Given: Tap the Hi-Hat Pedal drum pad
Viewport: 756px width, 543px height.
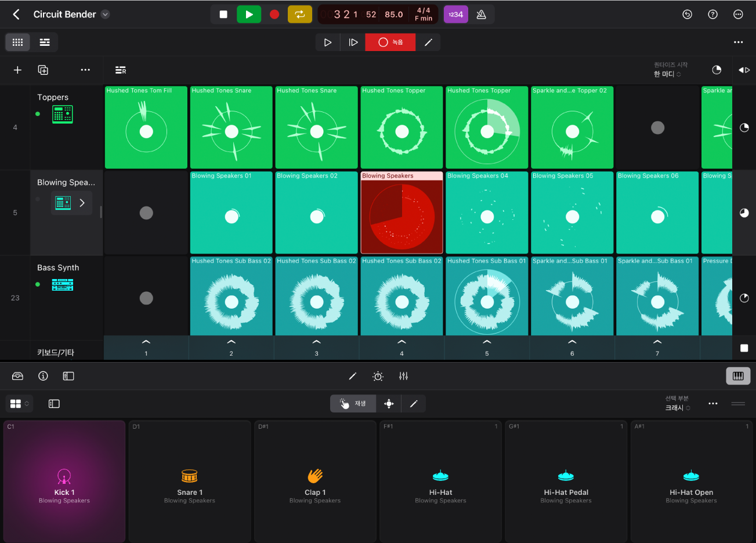Looking at the screenshot, I should [566, 482].
